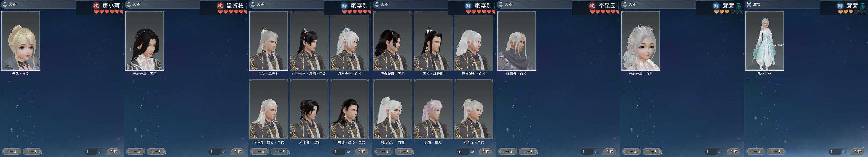Click the 攻 badge beside 唐小珂
The width and height of the screenshot is (868, 157).
(x=96, y=6)
